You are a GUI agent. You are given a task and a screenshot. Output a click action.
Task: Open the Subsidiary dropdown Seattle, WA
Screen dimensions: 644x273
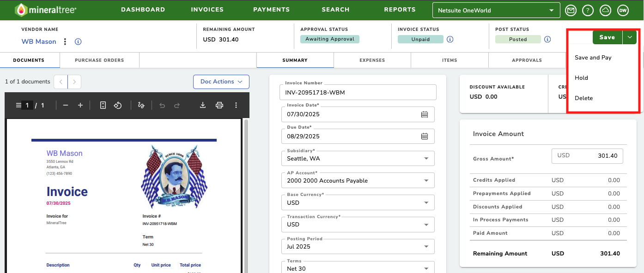point(358,158)
